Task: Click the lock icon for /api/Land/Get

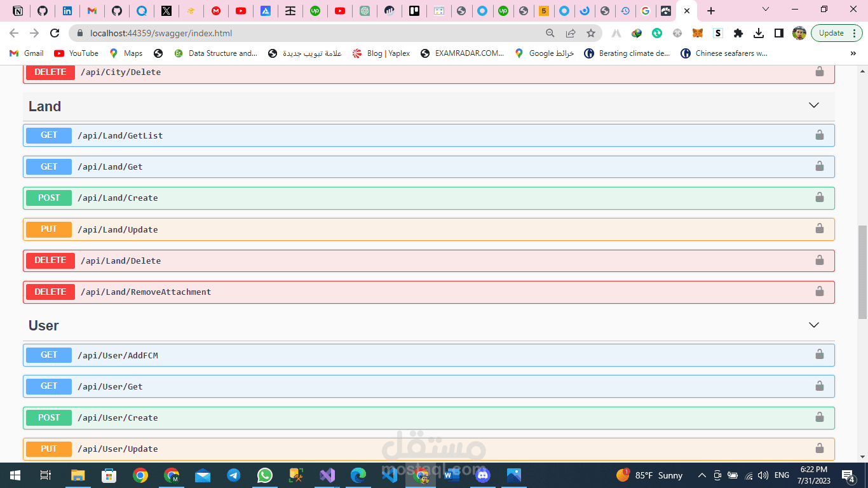Action: coord(820,166)
